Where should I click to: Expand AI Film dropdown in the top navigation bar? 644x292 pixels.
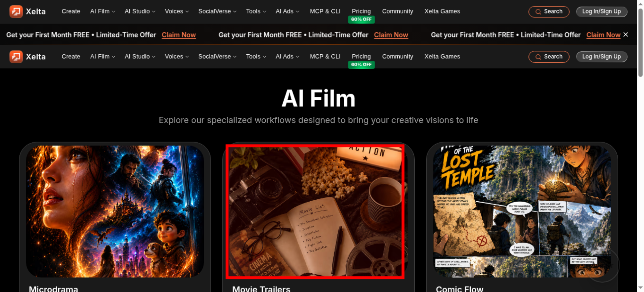103,11
